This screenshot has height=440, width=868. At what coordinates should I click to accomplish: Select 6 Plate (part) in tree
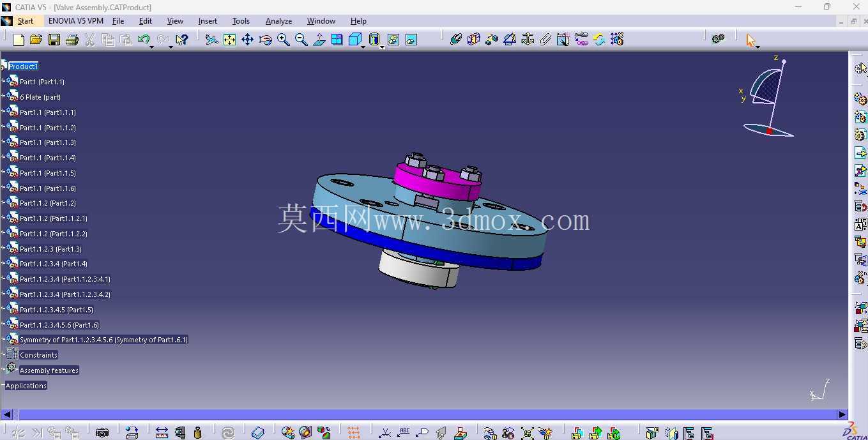(40, 97)
